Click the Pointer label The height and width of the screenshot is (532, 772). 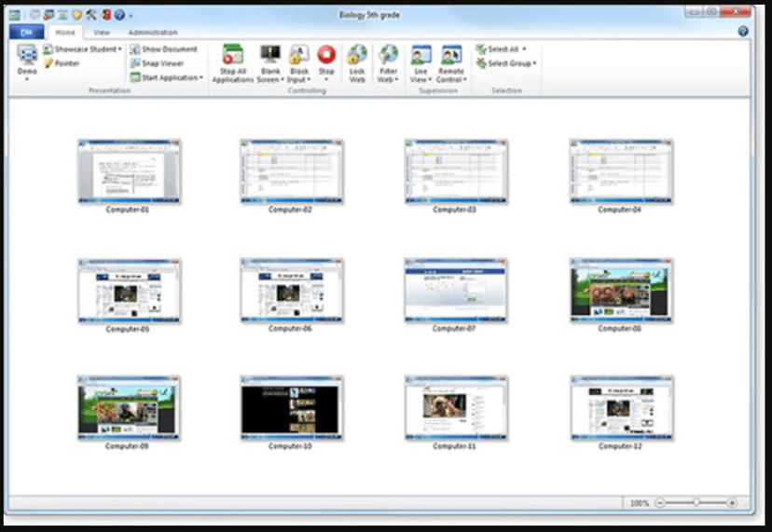tap(67, 63)
